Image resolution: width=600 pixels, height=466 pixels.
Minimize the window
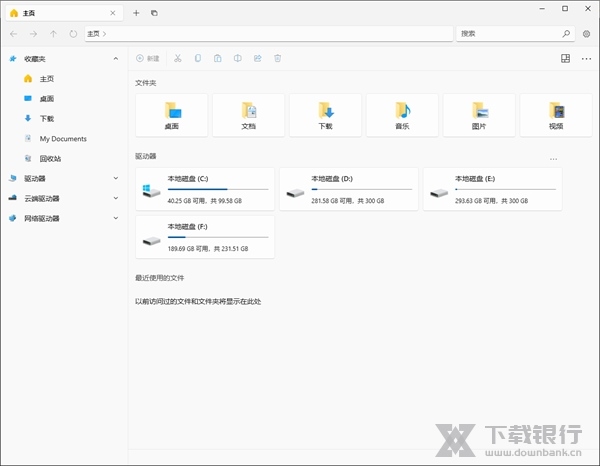tap(542, 9)
